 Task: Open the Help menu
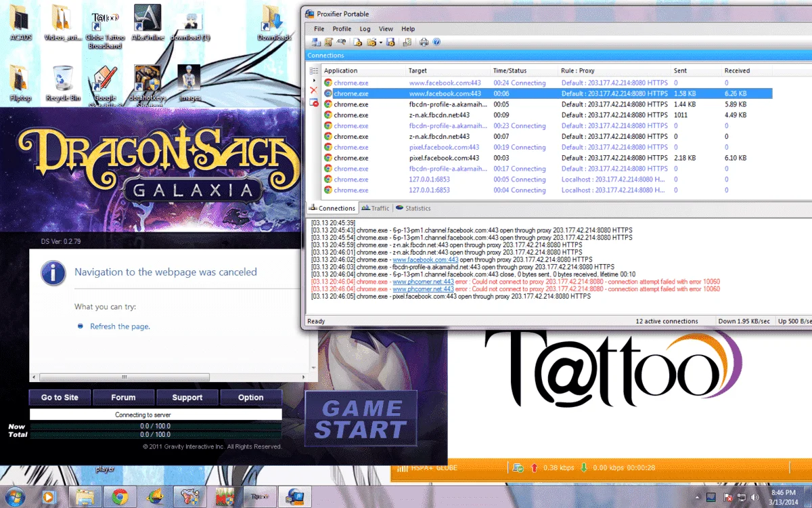(408, 29)
